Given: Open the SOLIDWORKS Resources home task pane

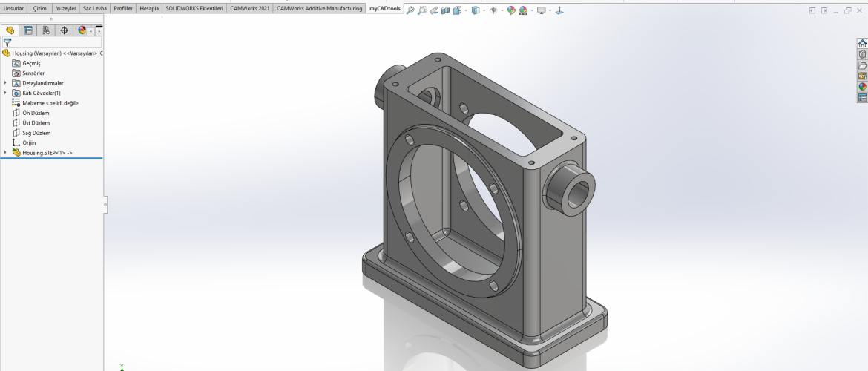Looking at the screenshot, I should 862,44.
